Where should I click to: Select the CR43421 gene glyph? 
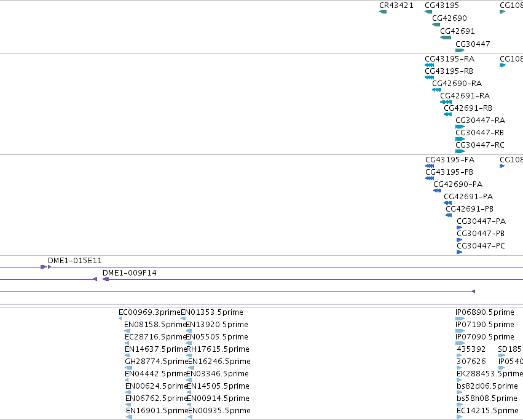[x=383, y=12]
